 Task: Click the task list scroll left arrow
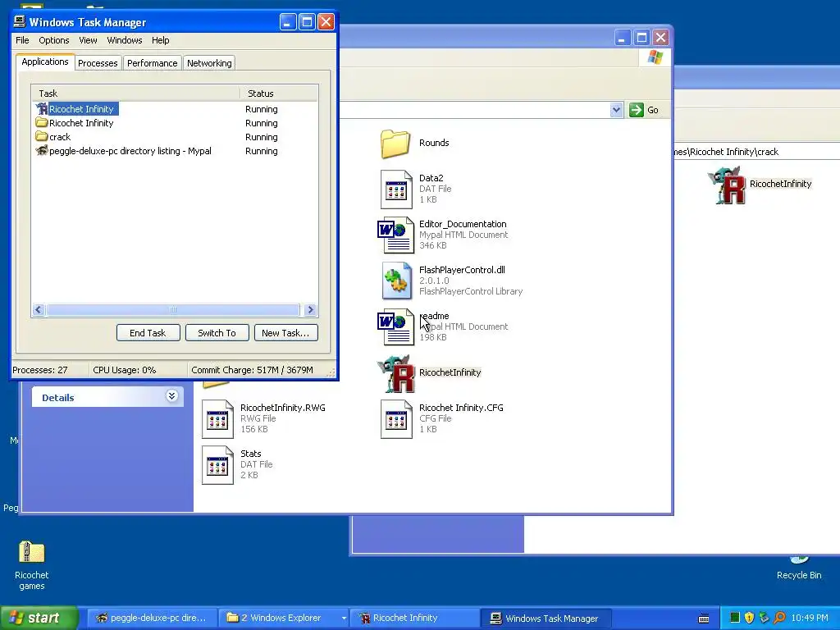(38, 309)
